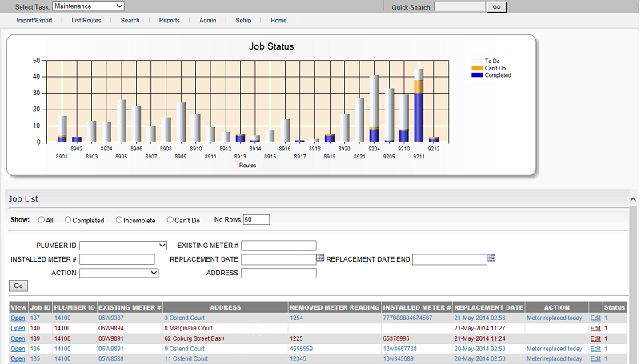This screenshot has width=641, height=364.
Task: Click the ADDRESS column header
Action: 225,307
